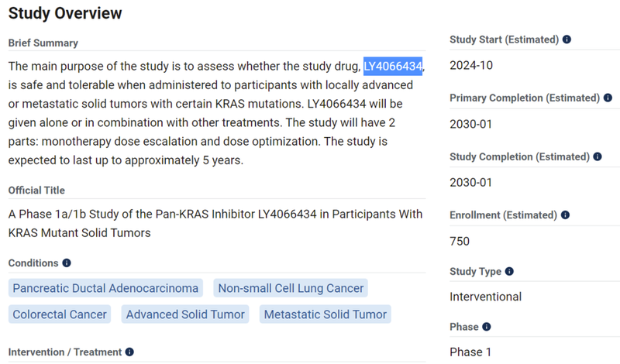The width and height of the screenshot is (620, 364).
Task: Select the Pancreatic Ductal Adenocarcinoma condition tag
Action: click(x=105, y=288)
